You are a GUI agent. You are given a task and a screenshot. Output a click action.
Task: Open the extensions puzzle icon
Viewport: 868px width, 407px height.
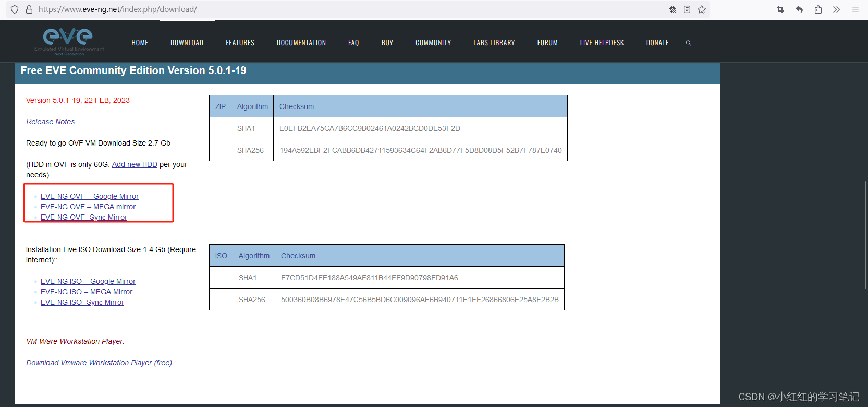tap(818, 9)
